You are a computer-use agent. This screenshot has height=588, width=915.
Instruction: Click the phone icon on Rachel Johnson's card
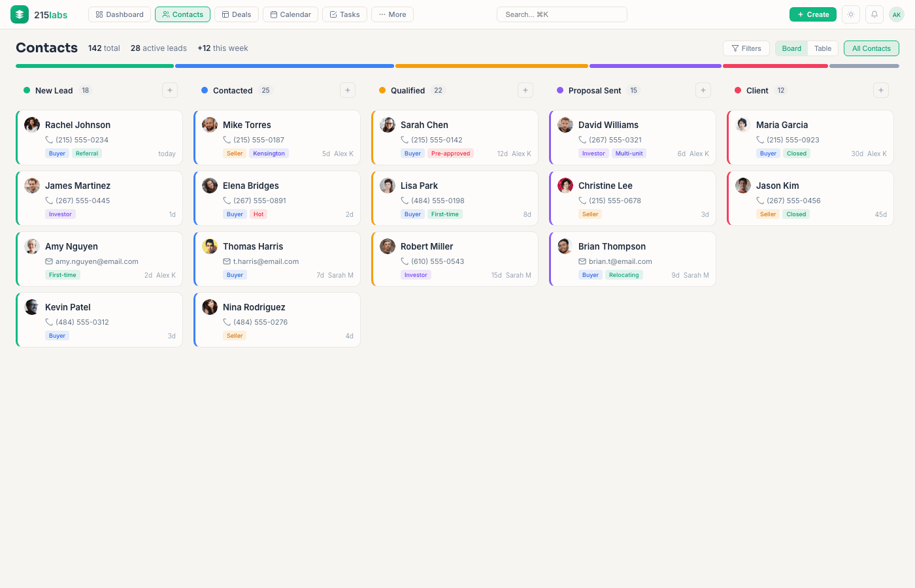pyautogui.click(x=50, y=140)
